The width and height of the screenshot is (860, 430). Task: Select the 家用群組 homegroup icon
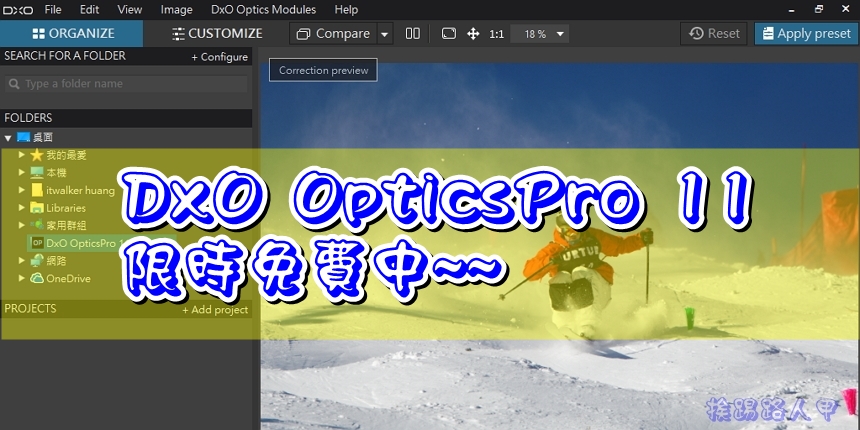37,225
